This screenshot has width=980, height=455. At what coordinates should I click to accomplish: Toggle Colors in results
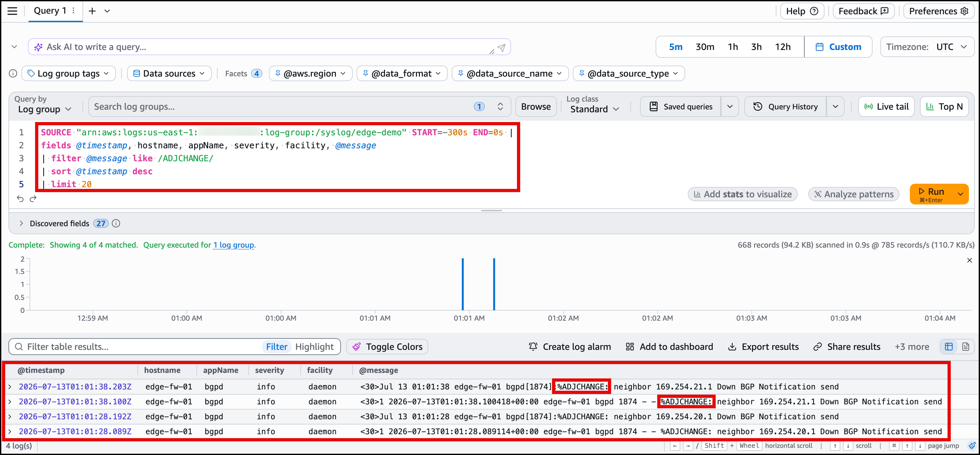387,347
